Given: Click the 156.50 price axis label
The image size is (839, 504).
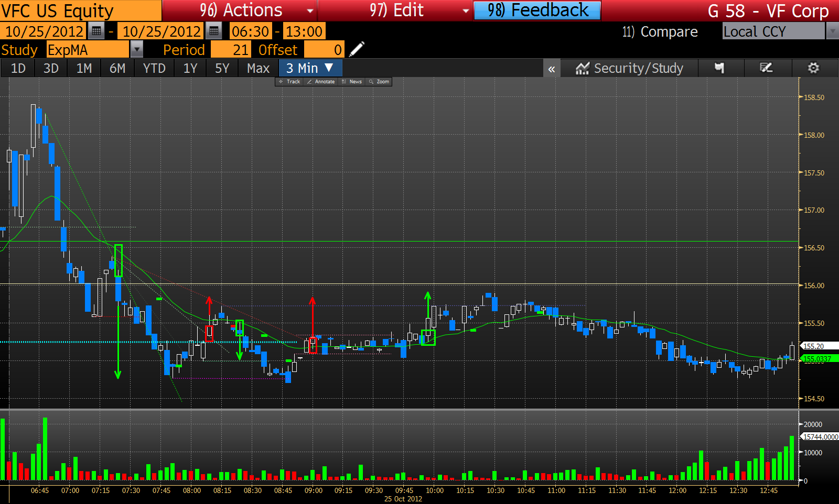Looking at the screenshot, I should (x=814, y=248).
